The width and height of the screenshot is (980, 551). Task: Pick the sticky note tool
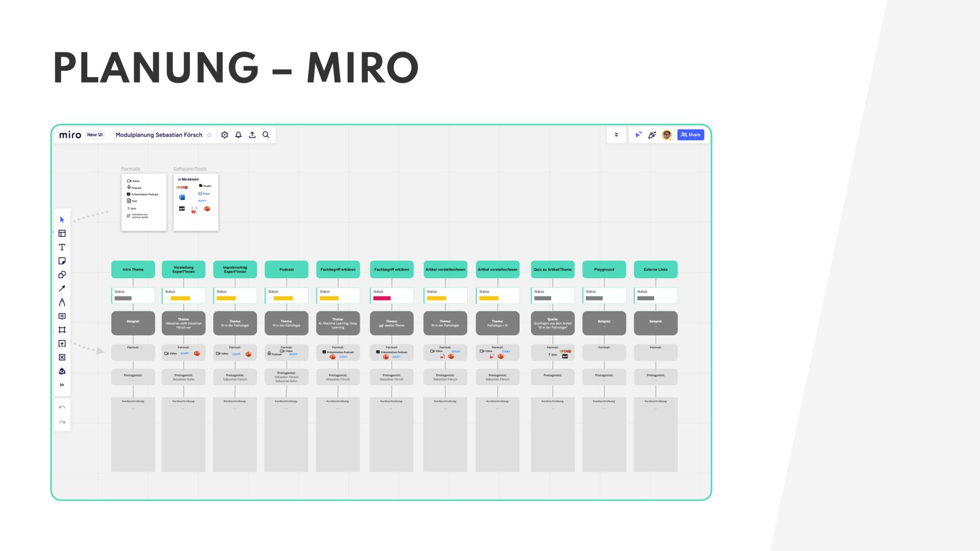click(62, 261)
